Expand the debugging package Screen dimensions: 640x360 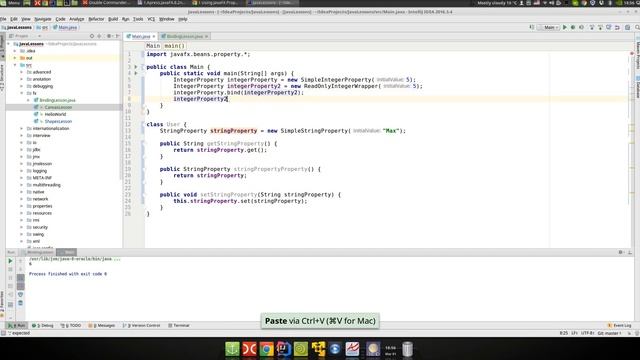(22, 86)
